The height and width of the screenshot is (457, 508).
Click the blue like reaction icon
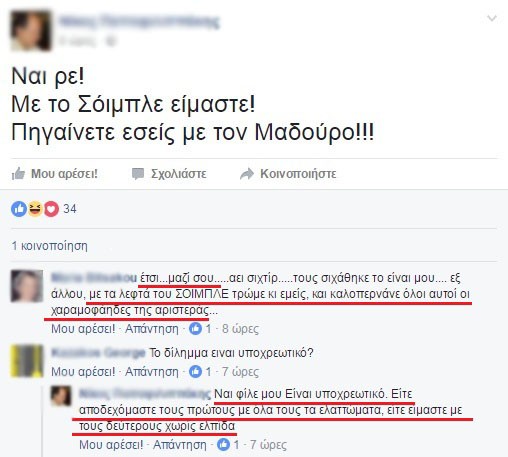click(19, 209)
